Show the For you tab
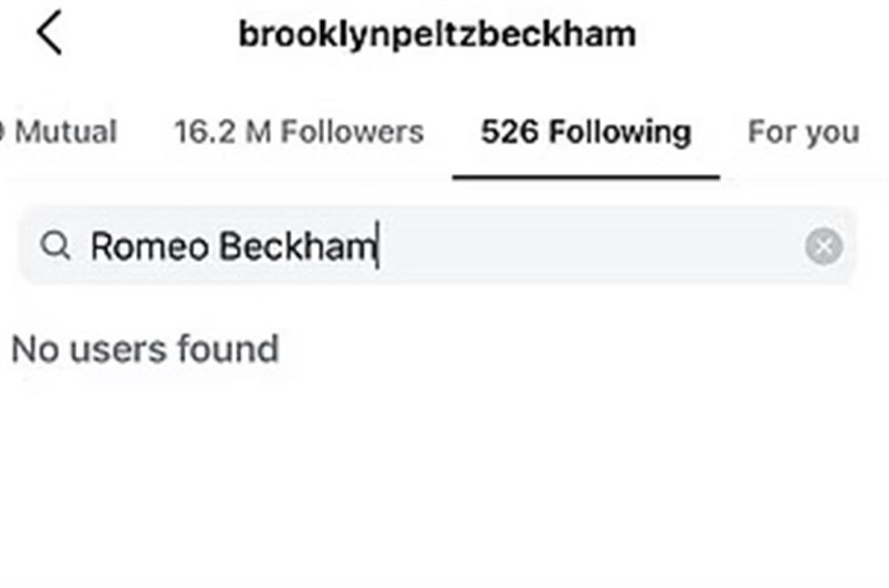Screen dimensions: 889x588 pyautogui.click(x=802, y=132)
